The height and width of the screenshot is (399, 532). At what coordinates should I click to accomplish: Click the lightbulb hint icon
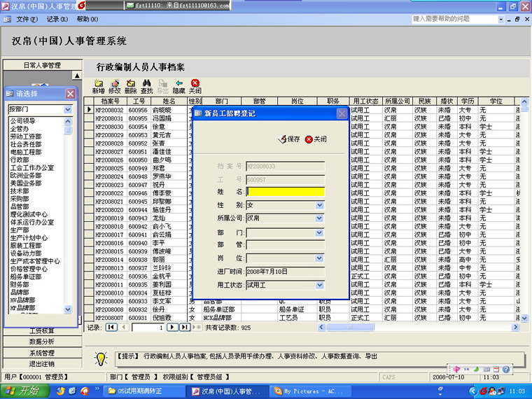101,359
